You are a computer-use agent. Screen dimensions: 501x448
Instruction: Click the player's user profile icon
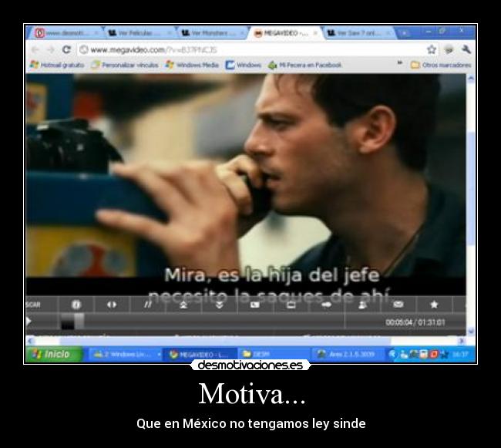(362, 305)
